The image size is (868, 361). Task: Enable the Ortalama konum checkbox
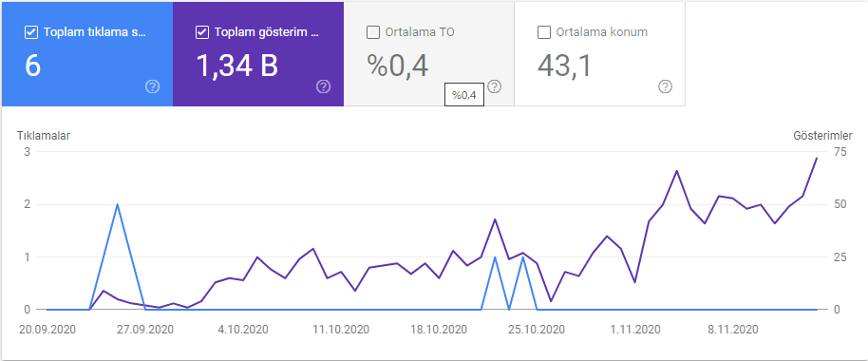click(544, 32)
